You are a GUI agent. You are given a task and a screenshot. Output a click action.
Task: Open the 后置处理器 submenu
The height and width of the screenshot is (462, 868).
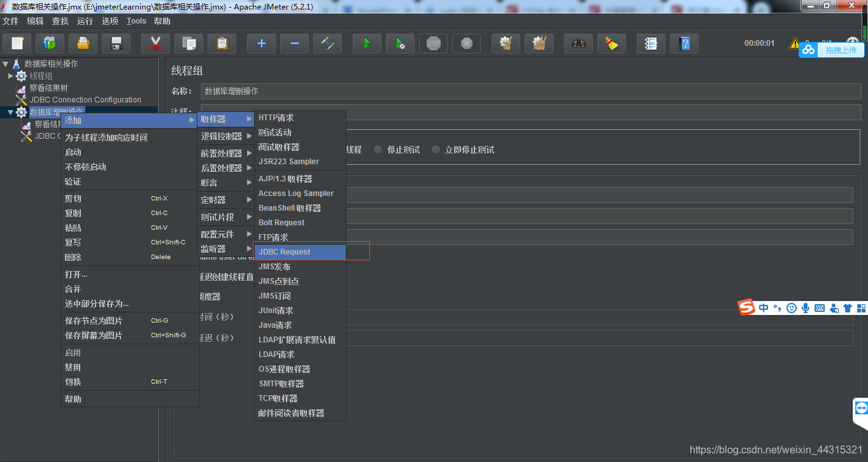[226, 168]
